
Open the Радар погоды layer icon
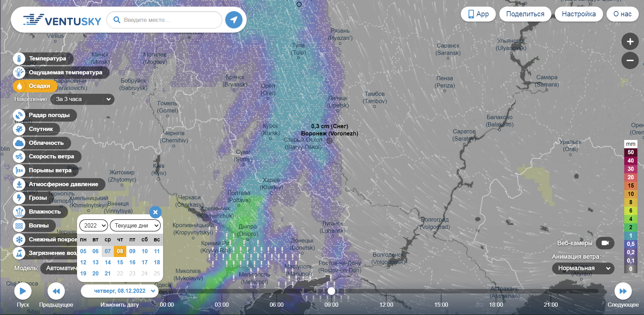[x=19, y=115]
